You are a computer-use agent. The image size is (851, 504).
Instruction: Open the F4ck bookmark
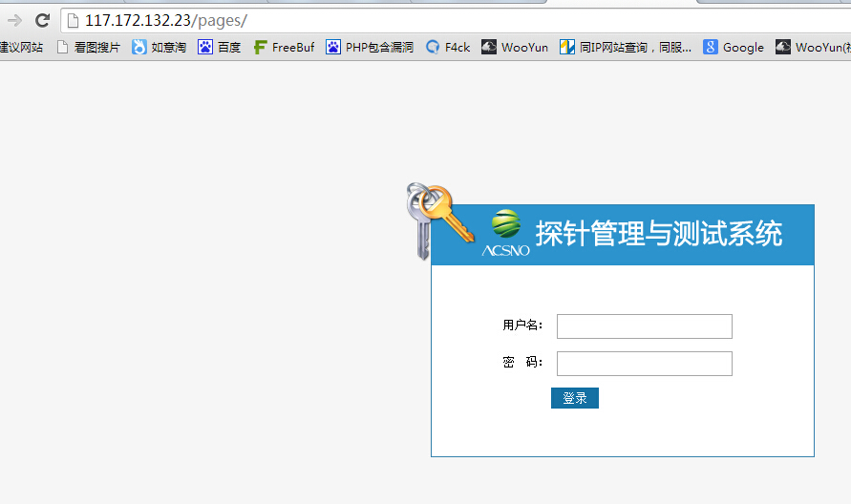[448, 48]
